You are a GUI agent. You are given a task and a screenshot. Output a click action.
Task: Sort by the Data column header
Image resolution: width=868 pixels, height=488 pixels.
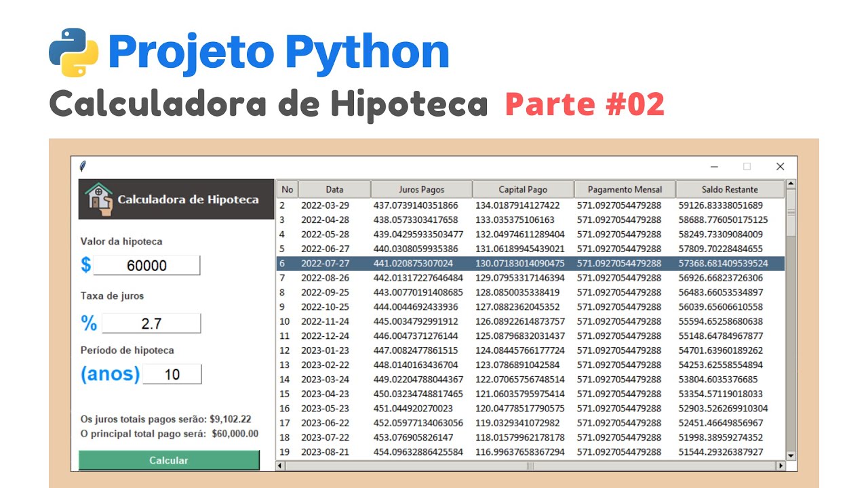coord(334,189)
